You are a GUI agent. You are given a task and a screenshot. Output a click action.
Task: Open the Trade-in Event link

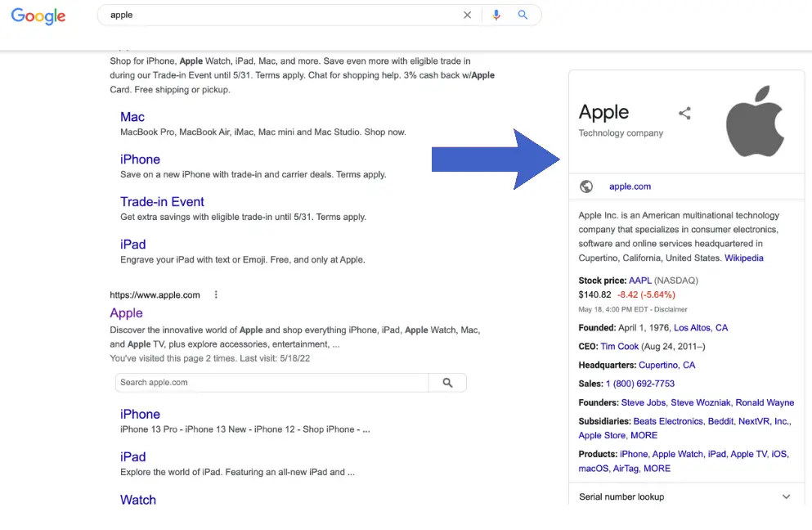[162, 202]
